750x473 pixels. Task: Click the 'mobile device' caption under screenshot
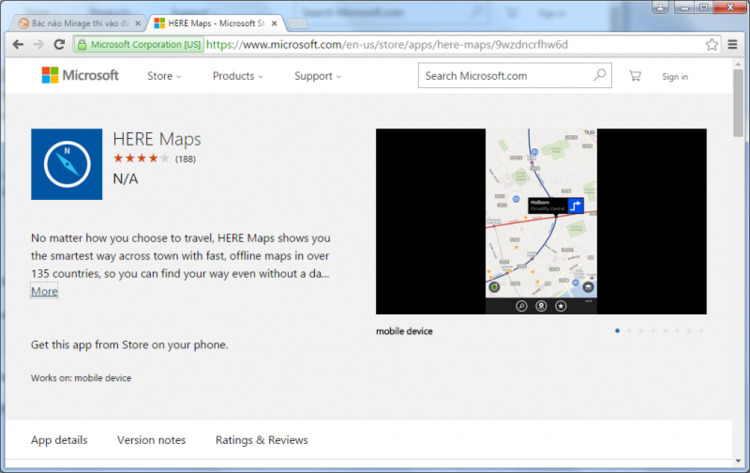(404, 331)
